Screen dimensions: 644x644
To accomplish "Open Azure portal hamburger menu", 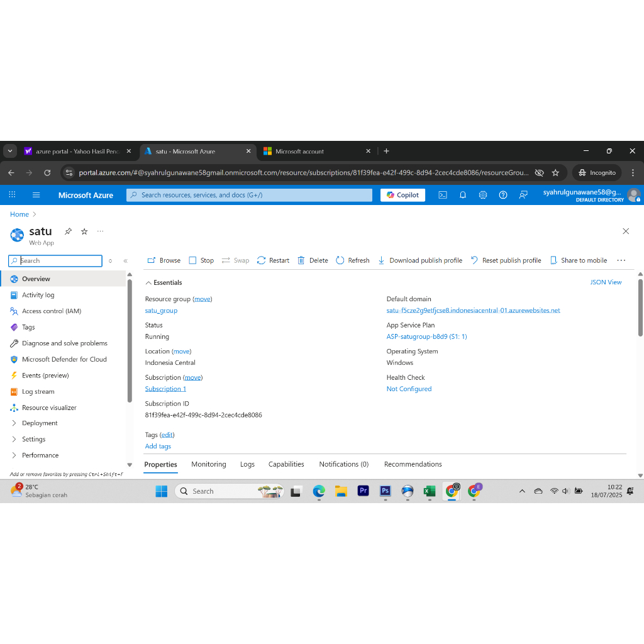I will (x=36, y=195).
